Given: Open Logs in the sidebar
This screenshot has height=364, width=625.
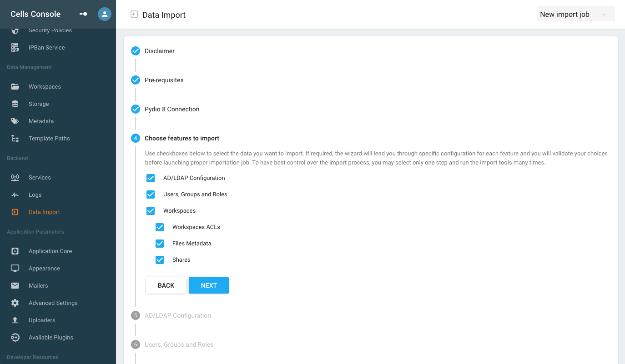Looking at the screenshot, I should (35, 195).
